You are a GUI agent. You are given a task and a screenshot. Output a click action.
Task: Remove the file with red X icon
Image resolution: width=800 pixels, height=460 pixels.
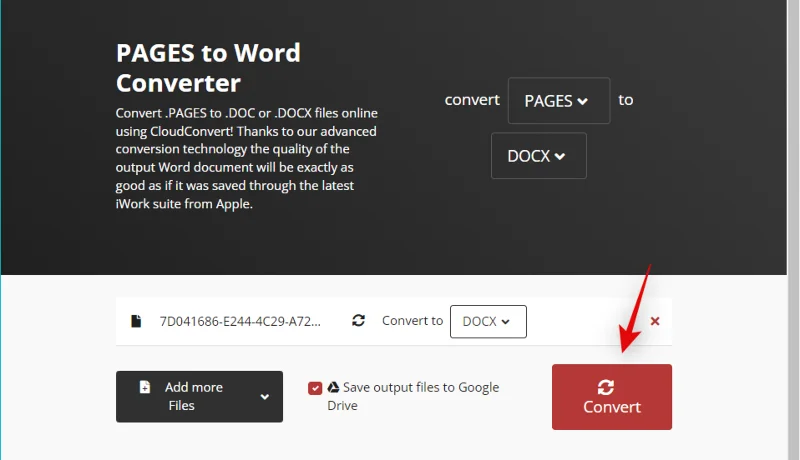[655, 321]
